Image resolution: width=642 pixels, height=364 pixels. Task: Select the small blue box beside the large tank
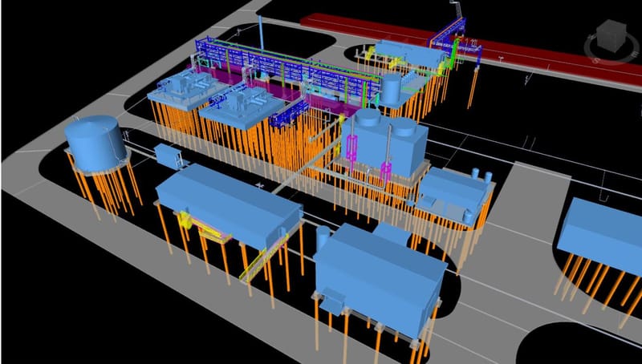pyautogui.click(x=169, y=154)
